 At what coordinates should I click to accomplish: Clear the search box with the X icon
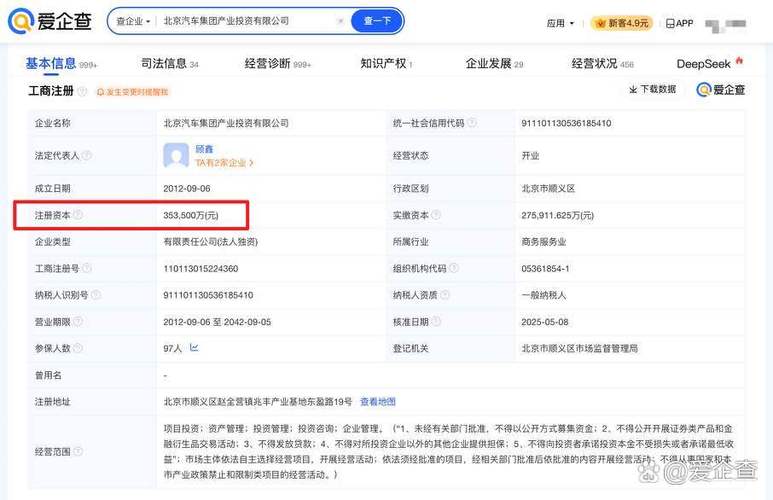[340, 21]
